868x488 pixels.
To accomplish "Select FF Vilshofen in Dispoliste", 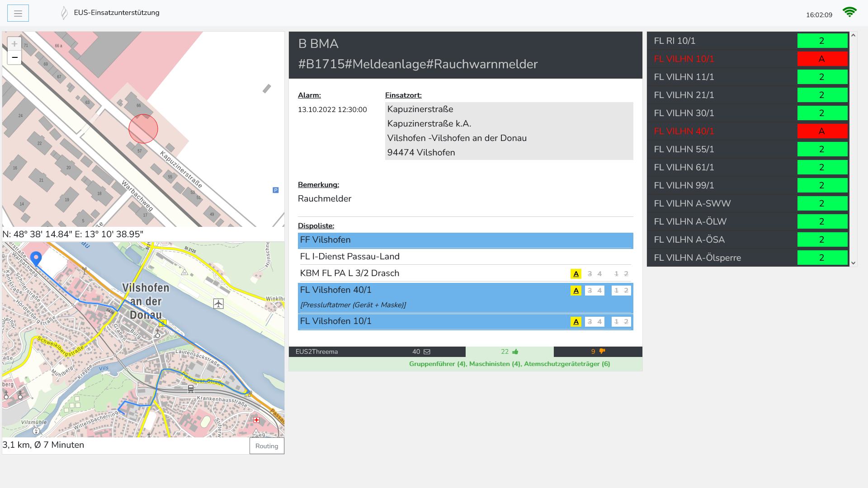I will tap(465, 240).
